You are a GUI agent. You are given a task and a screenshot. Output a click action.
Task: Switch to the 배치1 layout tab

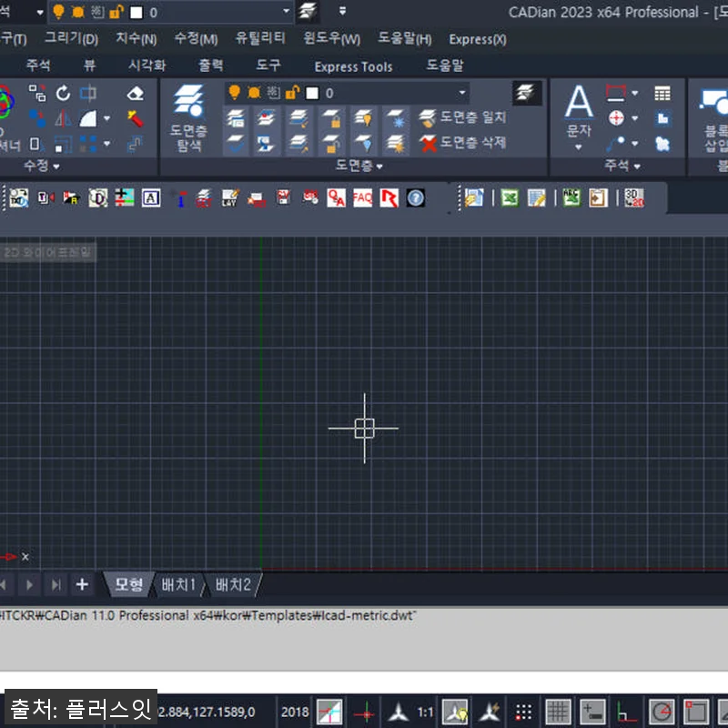[179, 584]
